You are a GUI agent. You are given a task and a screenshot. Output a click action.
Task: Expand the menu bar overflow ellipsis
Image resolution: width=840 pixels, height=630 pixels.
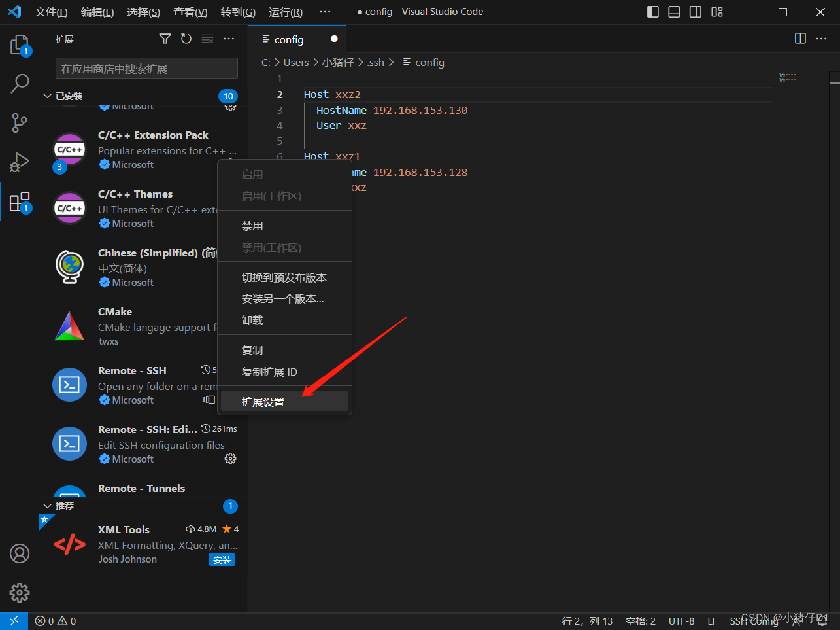click(x=325, y=12)
